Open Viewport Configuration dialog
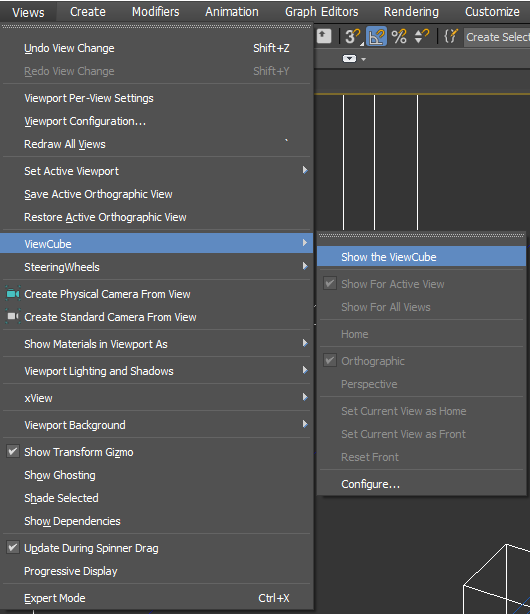Image resolution: width=530 pixels, height=614 pixels. [x=157, y=121]
